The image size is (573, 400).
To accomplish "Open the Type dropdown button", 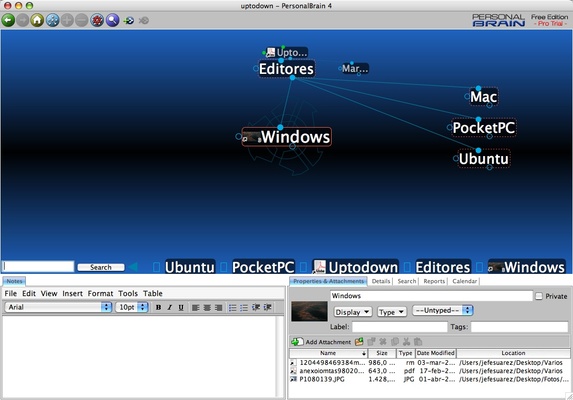I will tap(392, 312).
